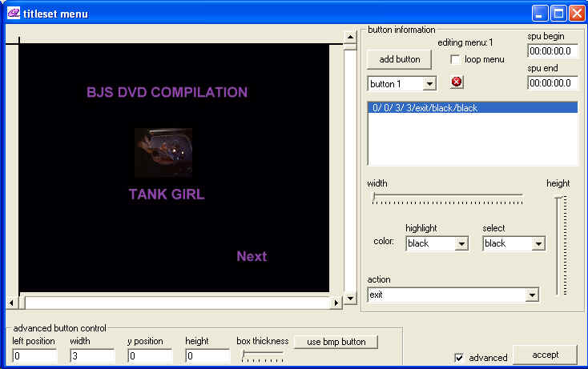
Task: Click the accept button
Action: (545, 355)
